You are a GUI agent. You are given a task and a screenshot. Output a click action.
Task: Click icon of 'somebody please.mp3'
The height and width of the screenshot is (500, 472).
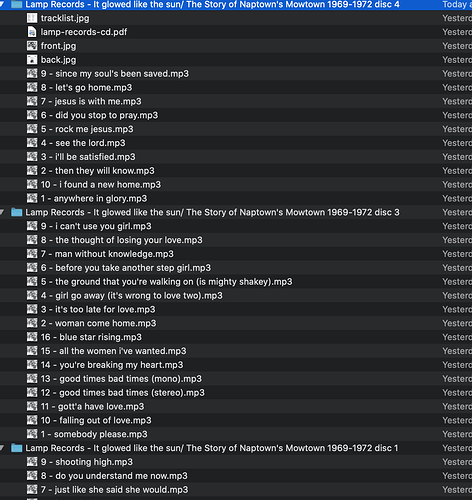pos(32,434)
